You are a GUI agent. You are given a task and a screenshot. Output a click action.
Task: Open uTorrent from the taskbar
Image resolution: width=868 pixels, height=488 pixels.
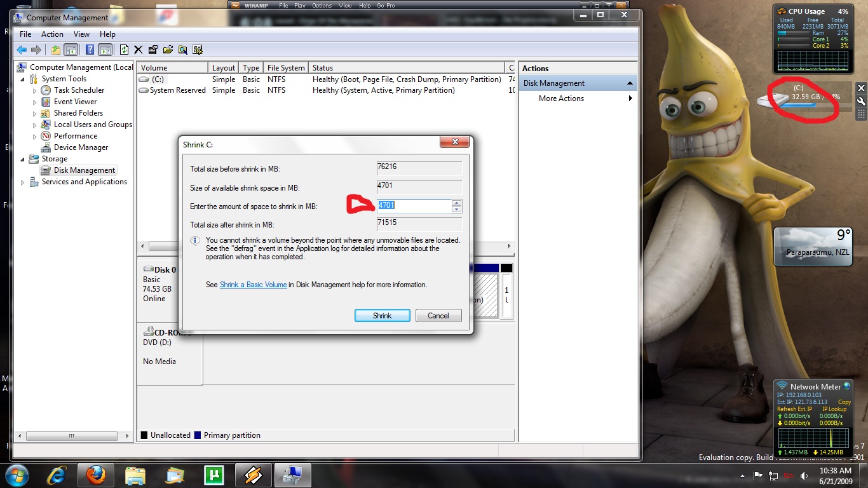pos(214,475)
